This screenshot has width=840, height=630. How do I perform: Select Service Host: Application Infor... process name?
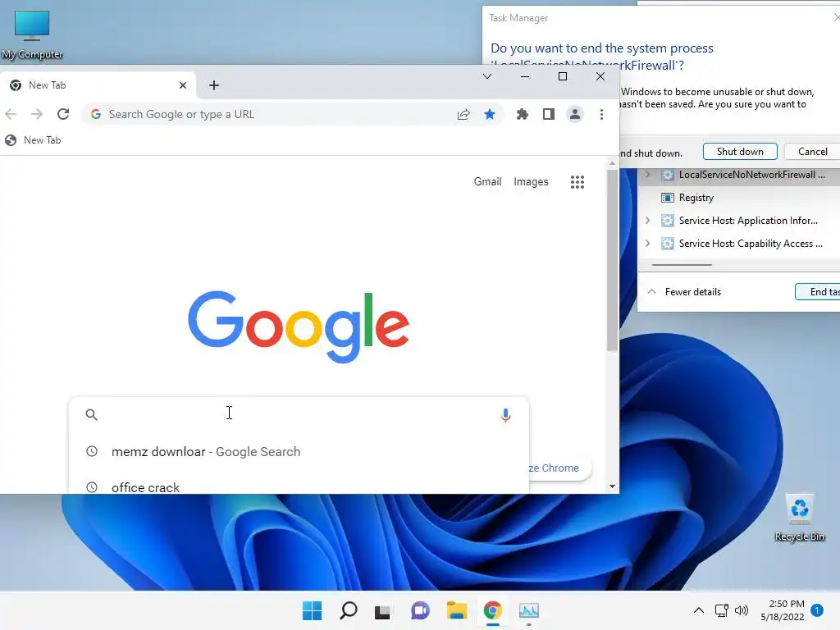tap(748, 221)
